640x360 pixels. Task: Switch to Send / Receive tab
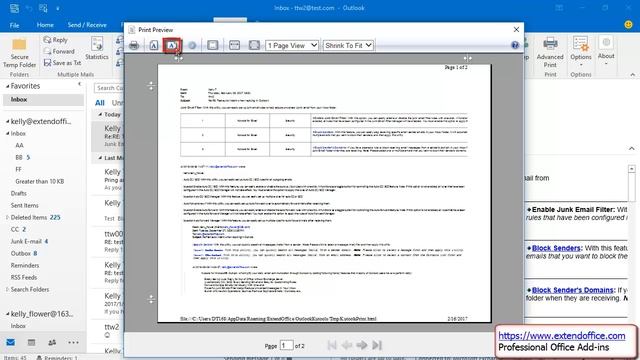tap(87, 25)
